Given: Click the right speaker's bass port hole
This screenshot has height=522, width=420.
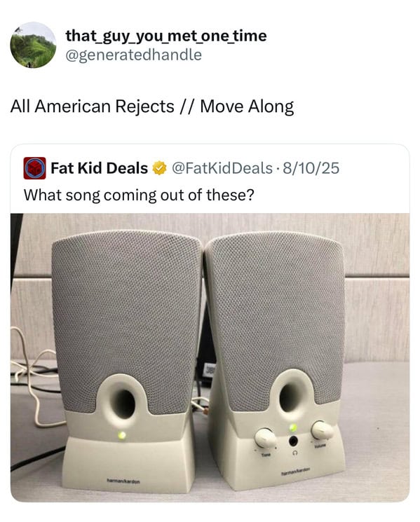Looking at the screenshot, I should (x=289, y=397).
